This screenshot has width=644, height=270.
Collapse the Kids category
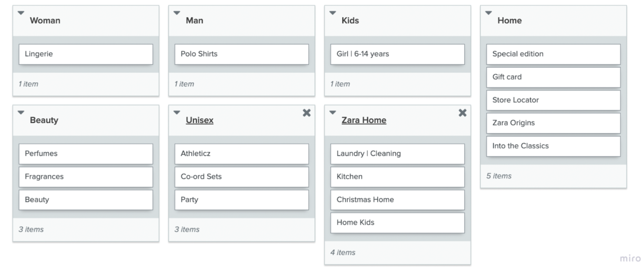333,13
